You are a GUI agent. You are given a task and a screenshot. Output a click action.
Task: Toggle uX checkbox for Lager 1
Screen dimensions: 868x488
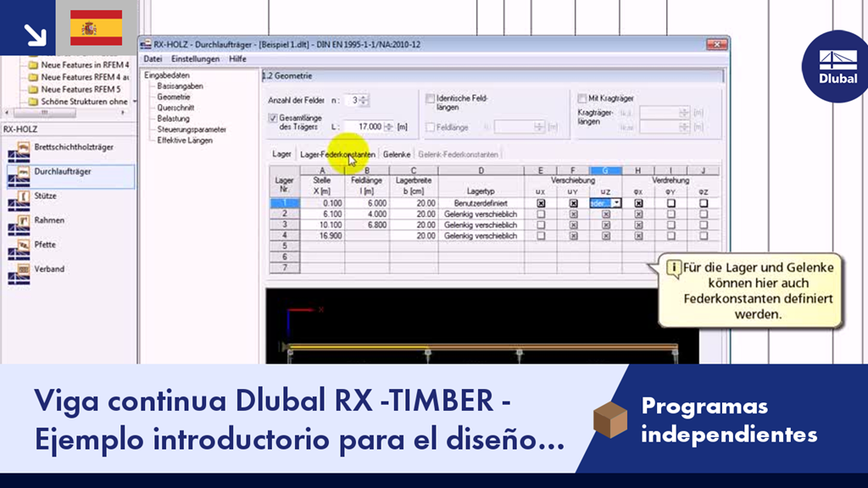[x=541, y=203]
